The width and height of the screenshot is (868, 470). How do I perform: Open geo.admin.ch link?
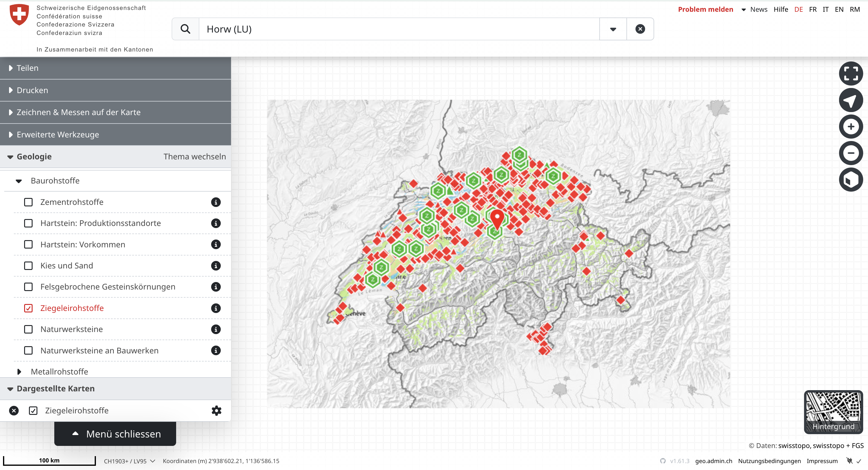pyautogui.click(x=713, y=461)
